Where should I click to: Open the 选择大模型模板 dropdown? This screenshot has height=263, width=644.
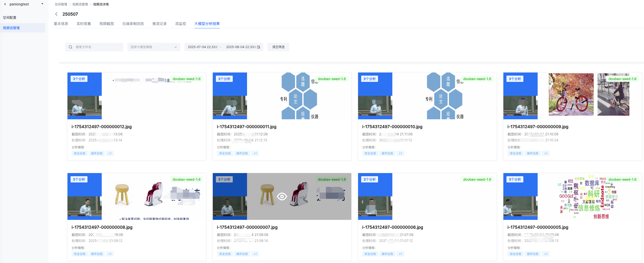click(x=154, y=47)
